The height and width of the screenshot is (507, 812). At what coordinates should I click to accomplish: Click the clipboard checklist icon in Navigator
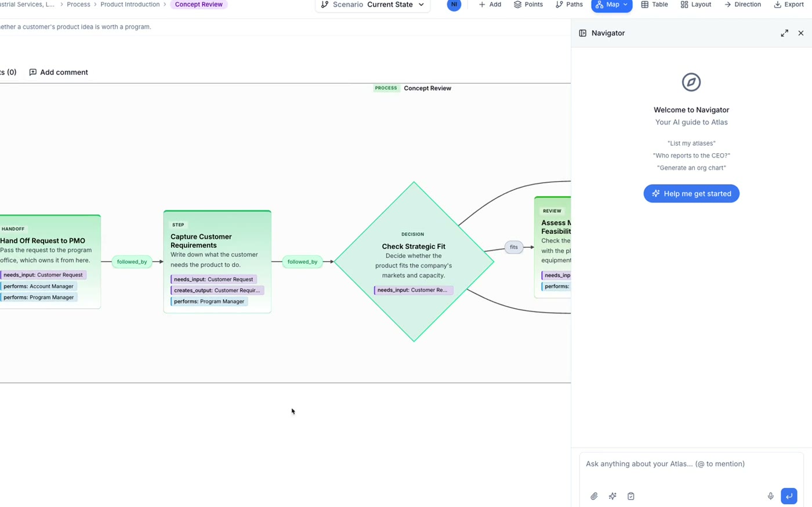tap(631, 496)
